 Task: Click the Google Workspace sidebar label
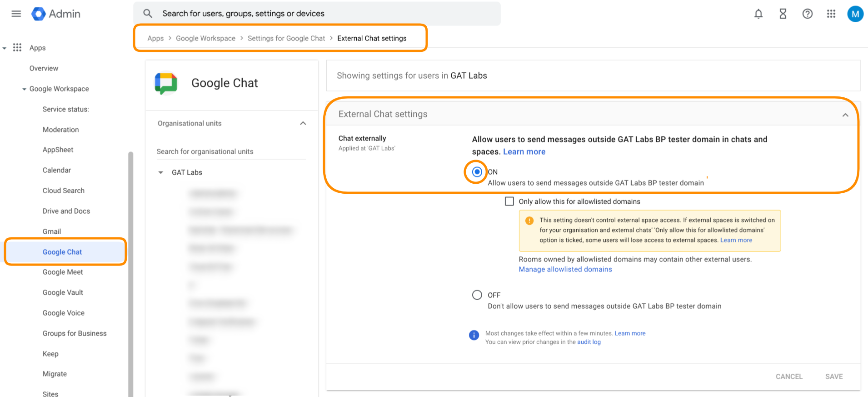click(59, 89)
